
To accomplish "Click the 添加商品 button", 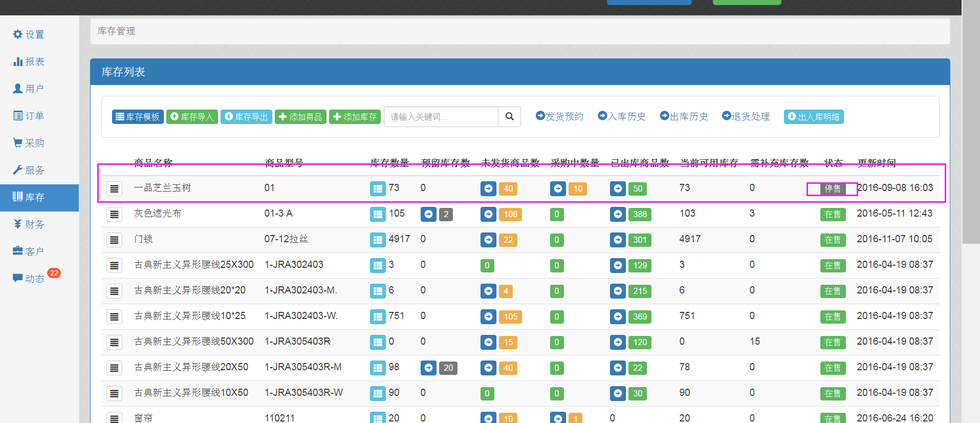I will pos(300,117).
